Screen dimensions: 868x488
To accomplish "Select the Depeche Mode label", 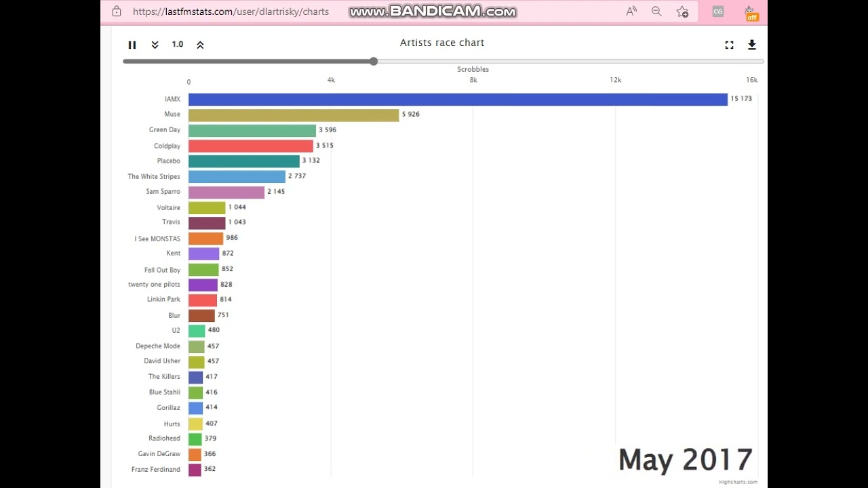I will click(158, 346).
